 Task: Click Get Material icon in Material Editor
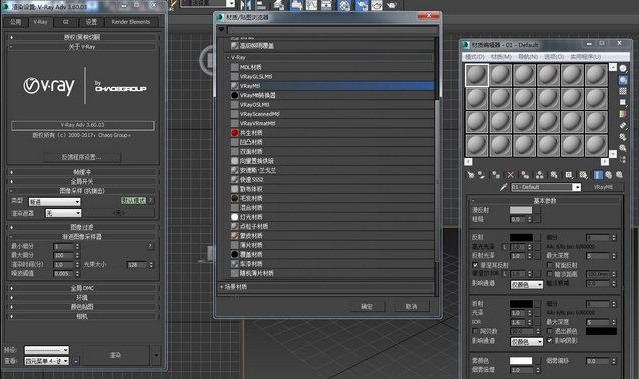point(471,175)
